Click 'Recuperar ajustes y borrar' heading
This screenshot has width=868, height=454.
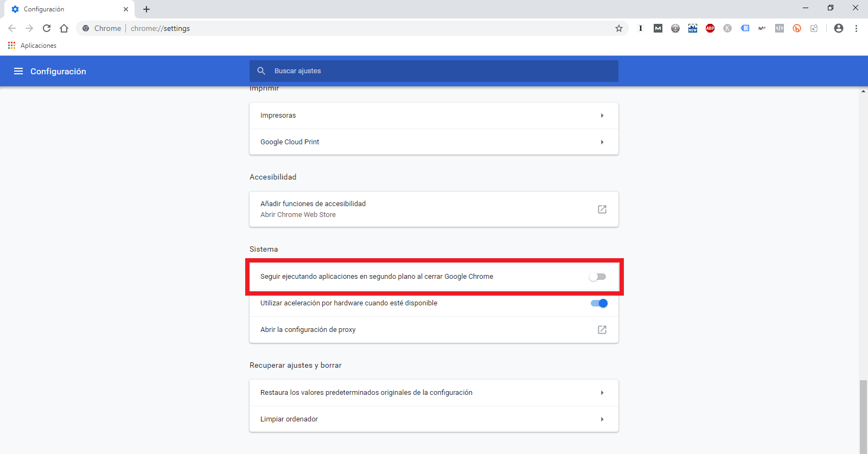tap(296, 365)
